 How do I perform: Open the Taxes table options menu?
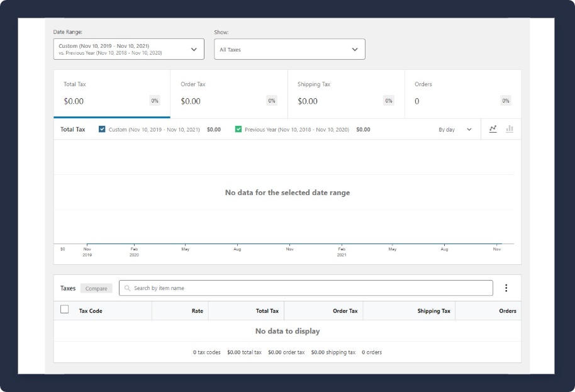click(506, 288)
